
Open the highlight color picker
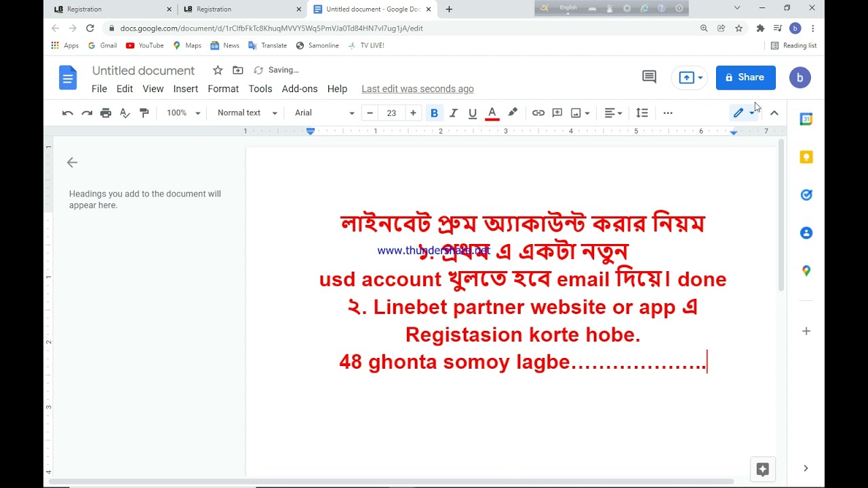pos(513,113)
